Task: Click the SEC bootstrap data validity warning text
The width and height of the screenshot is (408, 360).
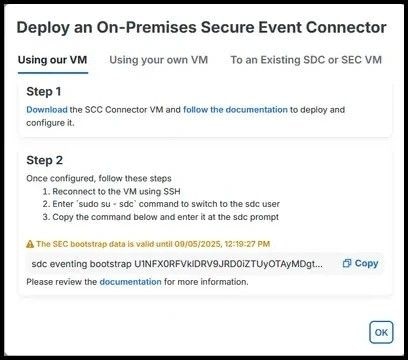Action: tap(153, 244)
